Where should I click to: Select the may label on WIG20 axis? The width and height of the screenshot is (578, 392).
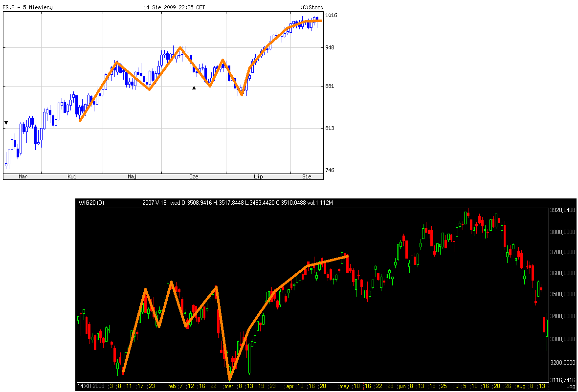point(345,386)
